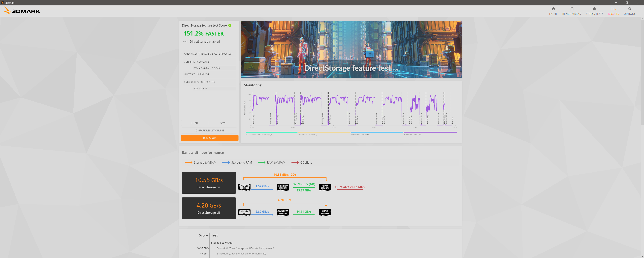Click the green valid-score checkmark icon

pos(230,25)
